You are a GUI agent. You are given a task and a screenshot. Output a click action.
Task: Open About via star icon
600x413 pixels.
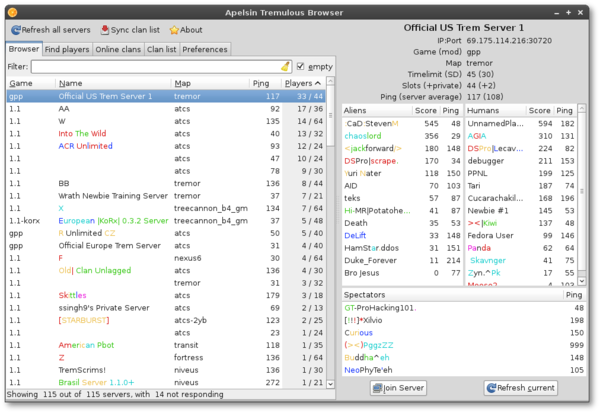(174, 30)
